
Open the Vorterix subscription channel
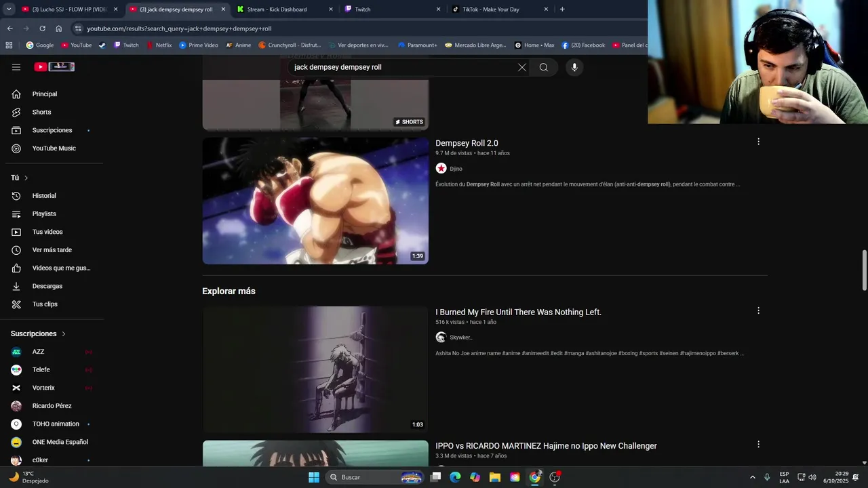pyautogui.click(x=54, y=388)
